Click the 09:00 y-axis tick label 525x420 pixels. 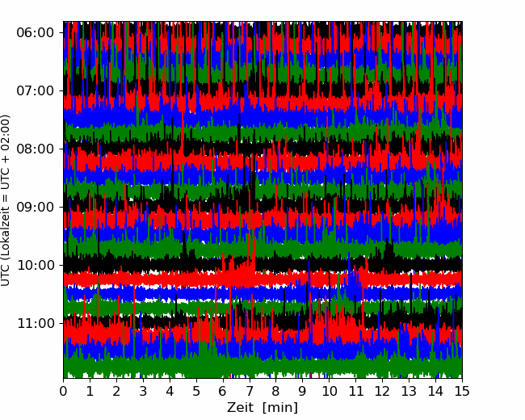click(x=36, y=207)
